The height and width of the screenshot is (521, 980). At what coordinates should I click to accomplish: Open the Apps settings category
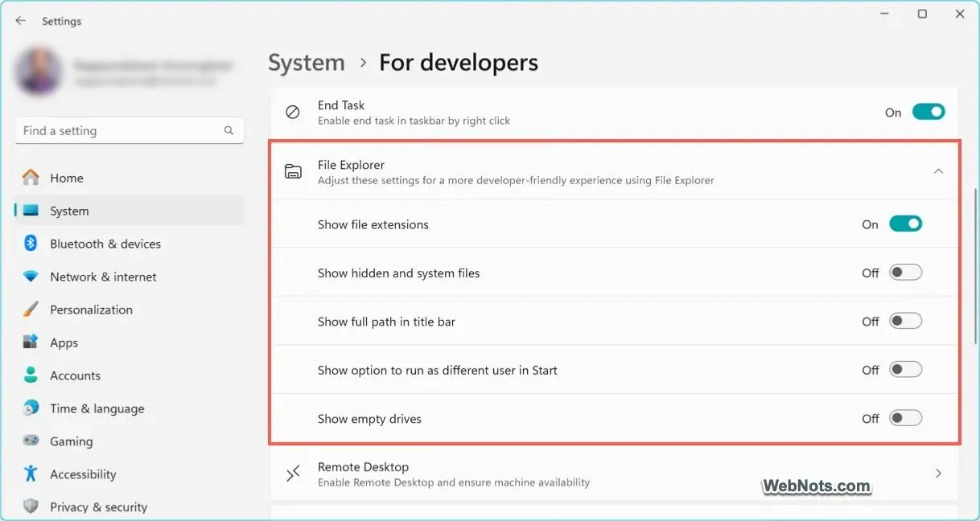pos(130,343)
